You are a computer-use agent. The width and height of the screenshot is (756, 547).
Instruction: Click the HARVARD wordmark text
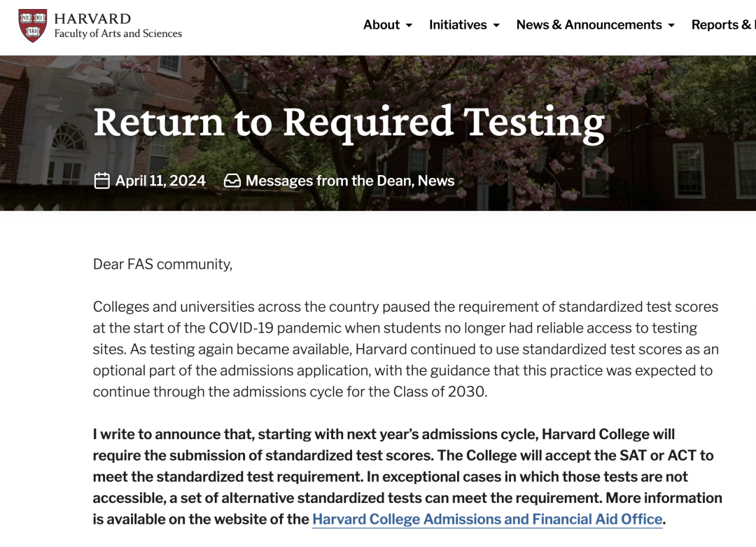[x=92, y=19]
